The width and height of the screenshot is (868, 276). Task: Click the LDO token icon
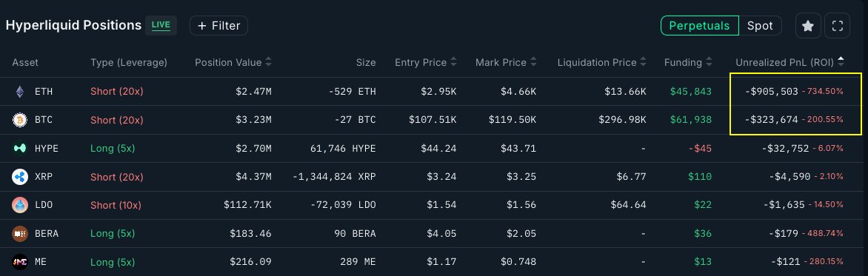point(20,205)
